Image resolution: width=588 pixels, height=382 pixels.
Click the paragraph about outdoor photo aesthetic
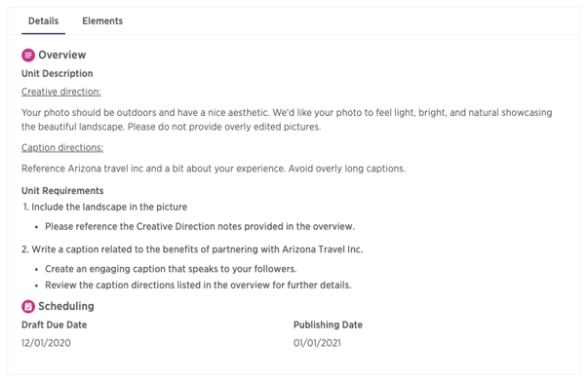287,120
